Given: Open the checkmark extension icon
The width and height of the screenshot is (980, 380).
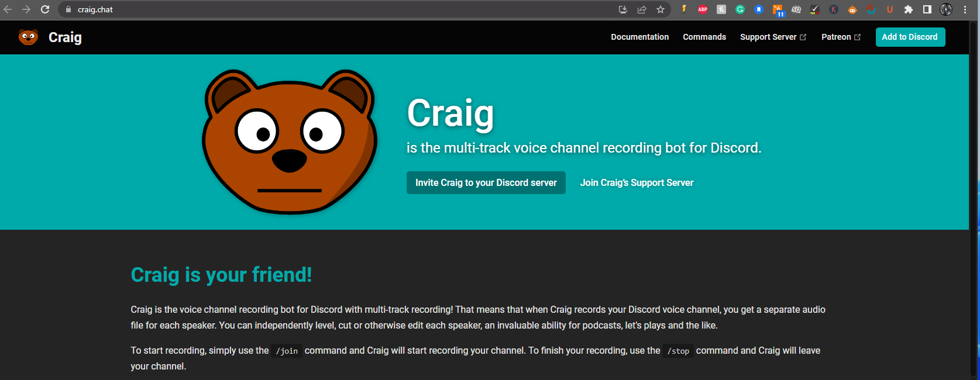Looking at the screenshot, I should (x=815, y=9).
